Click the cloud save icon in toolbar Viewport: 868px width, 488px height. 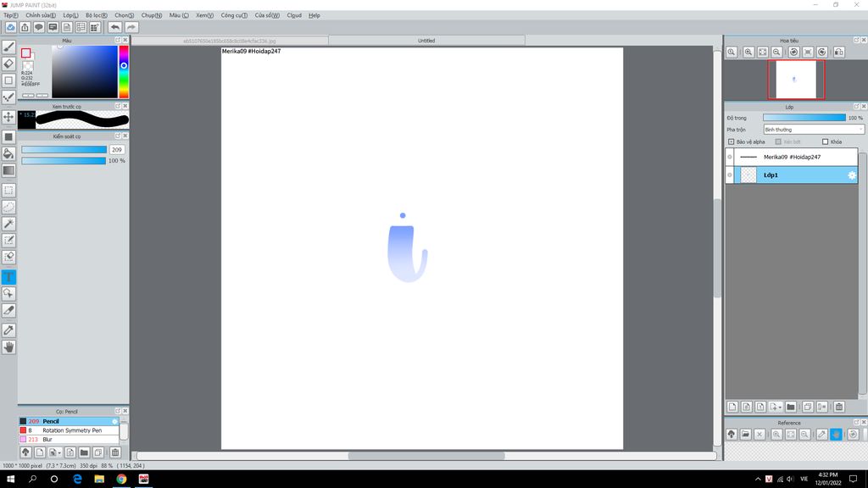tap(10, 27)
